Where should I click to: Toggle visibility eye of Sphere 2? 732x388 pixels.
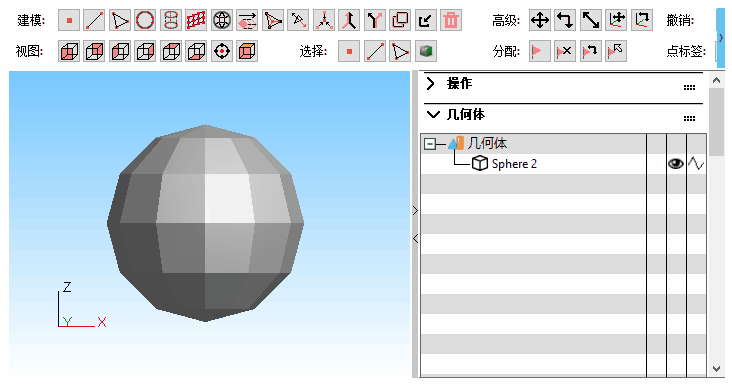click(676, 164)
